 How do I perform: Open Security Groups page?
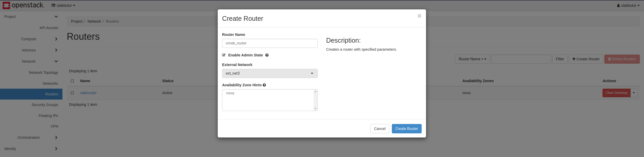pyautogui.click(x=45, y=105)
